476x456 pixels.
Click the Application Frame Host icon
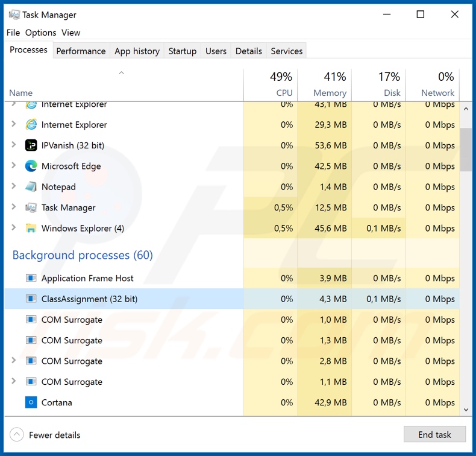click(31, 278)
